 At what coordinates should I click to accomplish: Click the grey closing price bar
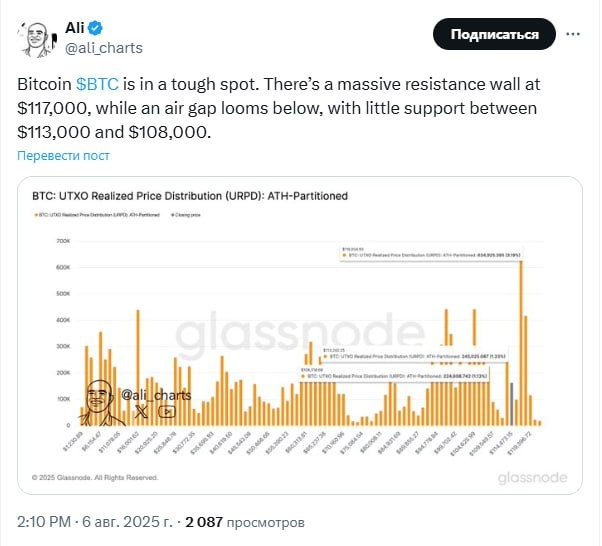[511, 402]
